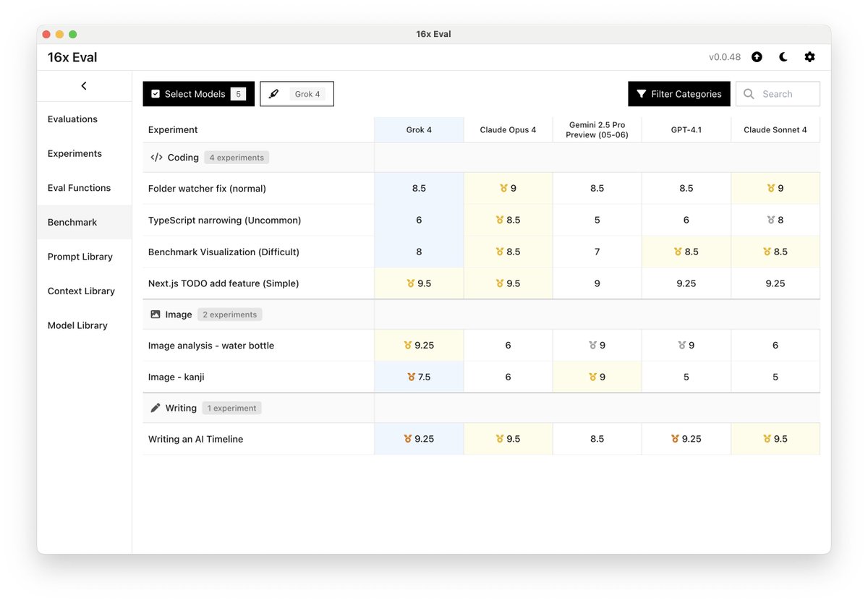Click Gemini score 7 for Benchmark Visualization

[x=597, y=252]
